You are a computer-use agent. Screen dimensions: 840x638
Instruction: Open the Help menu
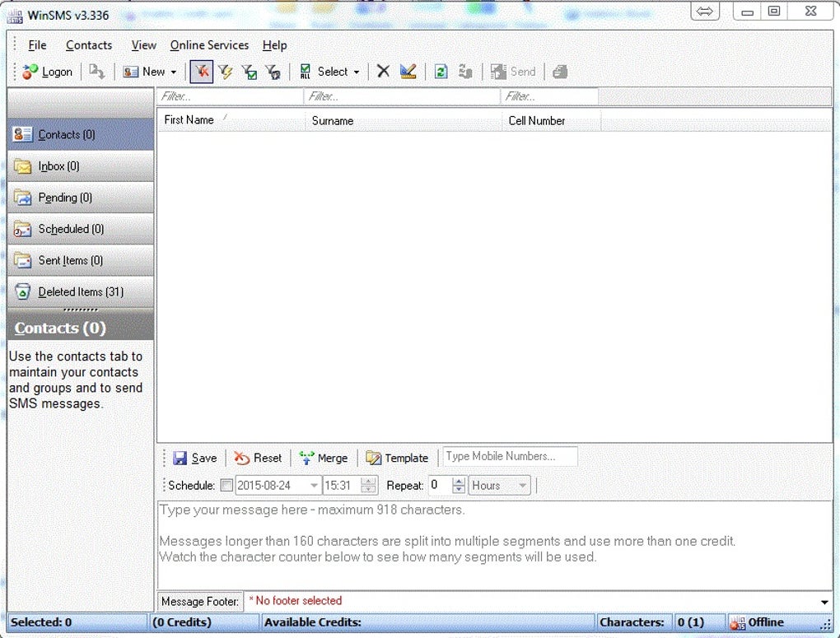coord(275,45)
